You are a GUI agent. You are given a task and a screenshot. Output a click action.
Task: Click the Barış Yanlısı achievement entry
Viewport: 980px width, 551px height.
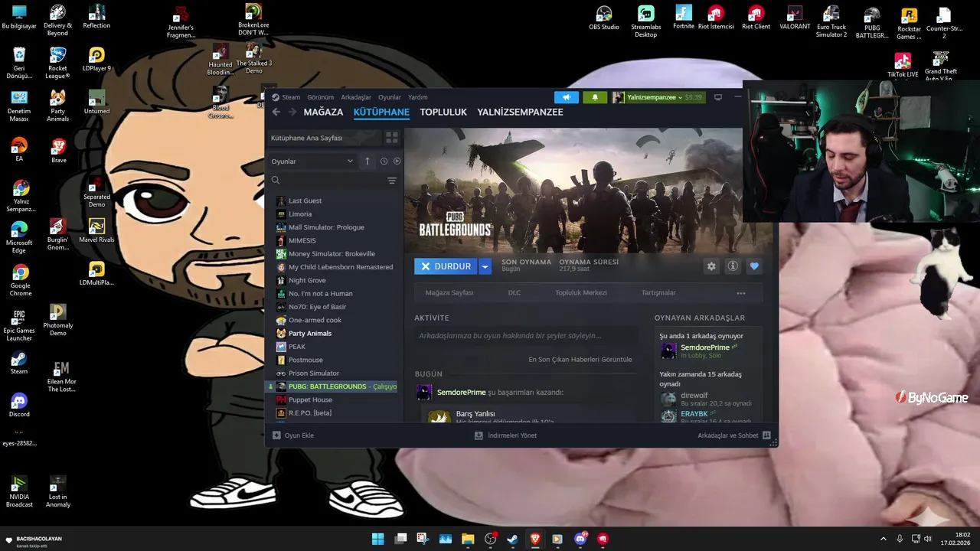[x=475, y=414]
